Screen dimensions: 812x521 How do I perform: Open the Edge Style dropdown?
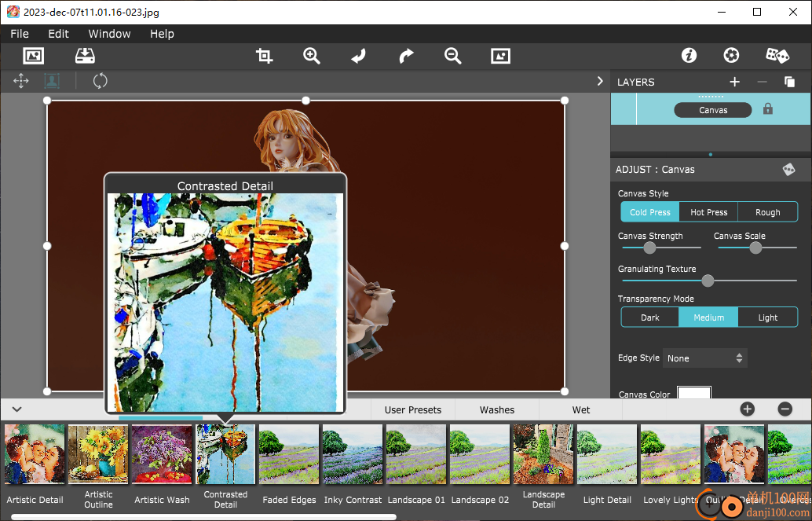tap(704, 358)
